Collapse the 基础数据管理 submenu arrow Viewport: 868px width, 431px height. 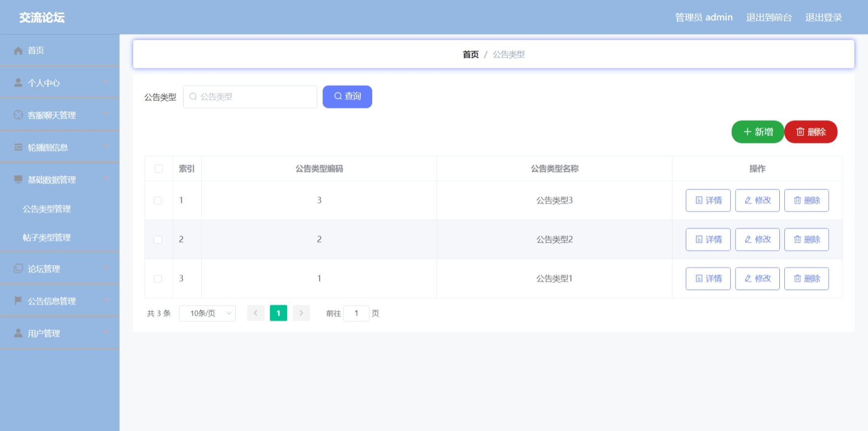coord(106,178)
